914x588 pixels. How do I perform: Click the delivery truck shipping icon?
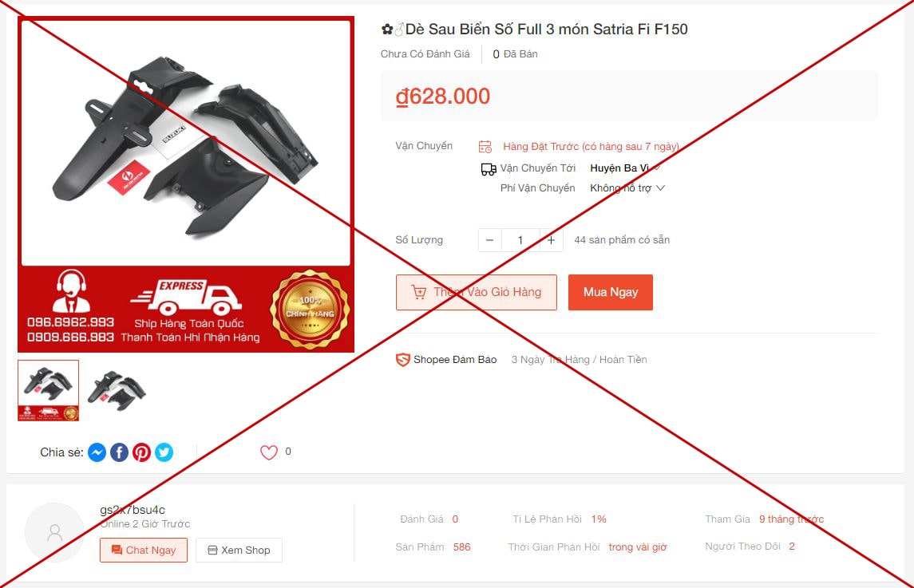[x=489, y=169]
